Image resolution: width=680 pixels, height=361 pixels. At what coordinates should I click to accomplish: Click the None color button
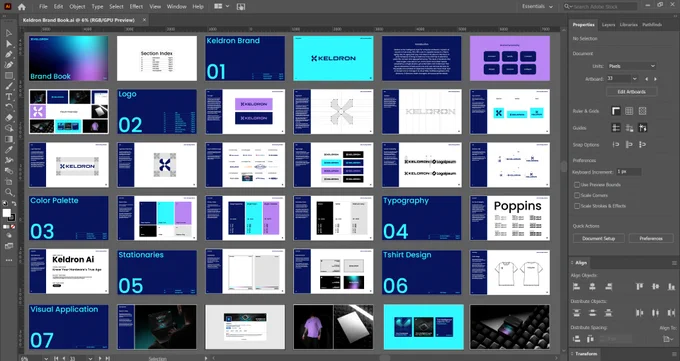[13, 226]
